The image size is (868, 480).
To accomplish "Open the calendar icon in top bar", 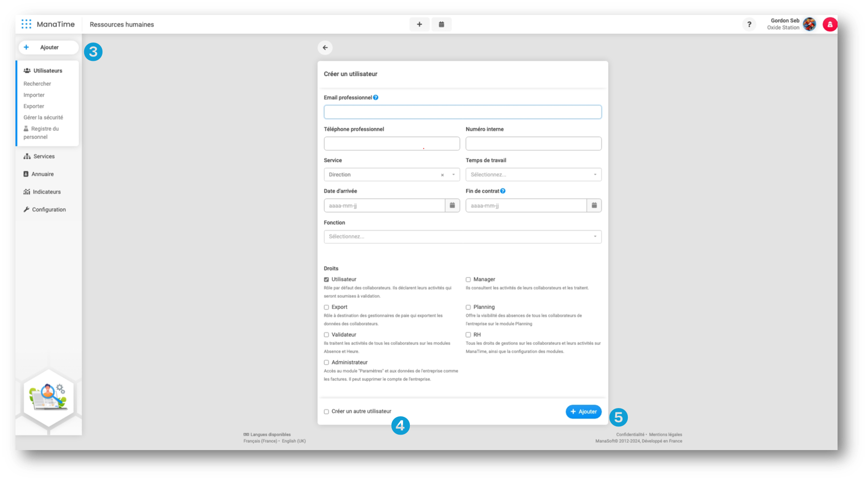I will pos(441,24).
